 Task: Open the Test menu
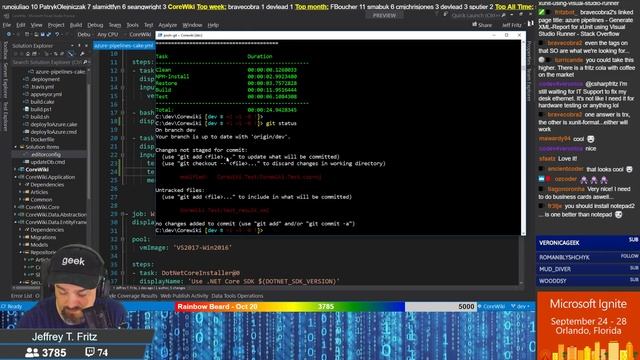[149, 25]
